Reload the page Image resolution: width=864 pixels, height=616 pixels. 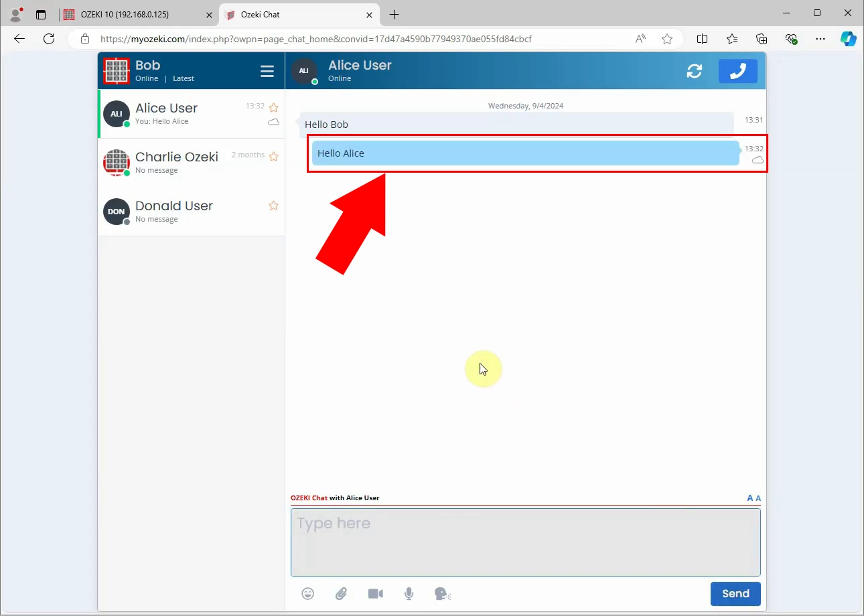(x=49, y=39)
